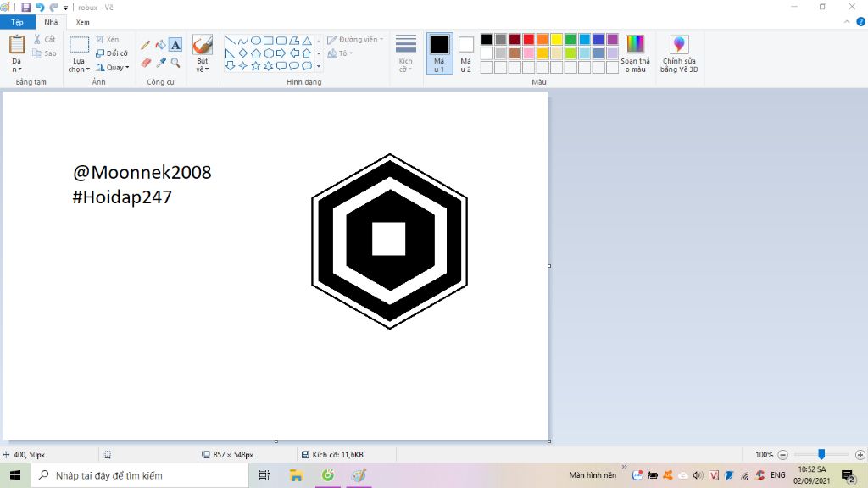The width and height of the screenshot is (868, 488).
Task: Choose the Pentagon shape
Action: (256, 53)
